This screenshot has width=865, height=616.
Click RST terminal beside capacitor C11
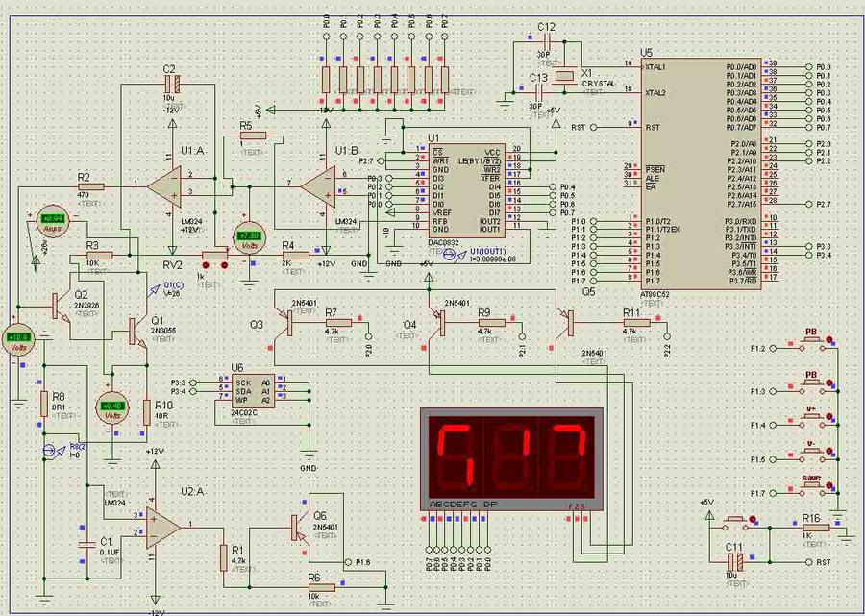[x=808, y=562]
